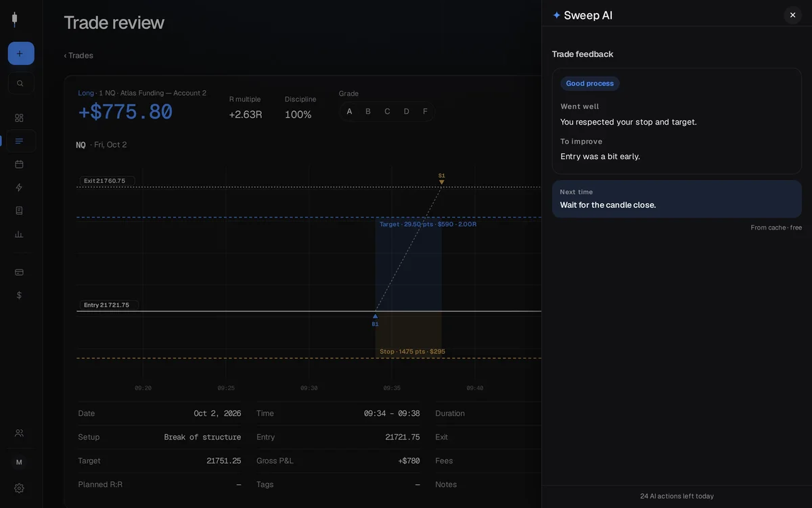Click the Good process badge
This screenshot has height=508, width=812.
pyautogui.click(x=590, y=83)
